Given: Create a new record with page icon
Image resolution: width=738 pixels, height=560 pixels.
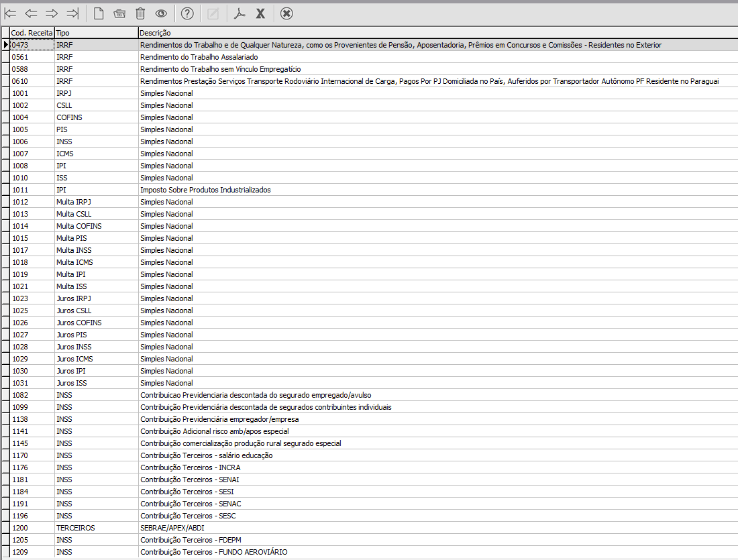Looking at the screenshot, I should [99, 13].
